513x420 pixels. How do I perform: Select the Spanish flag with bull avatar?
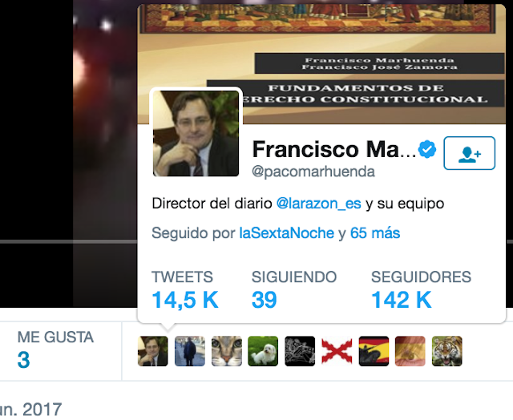coord(374,351)
